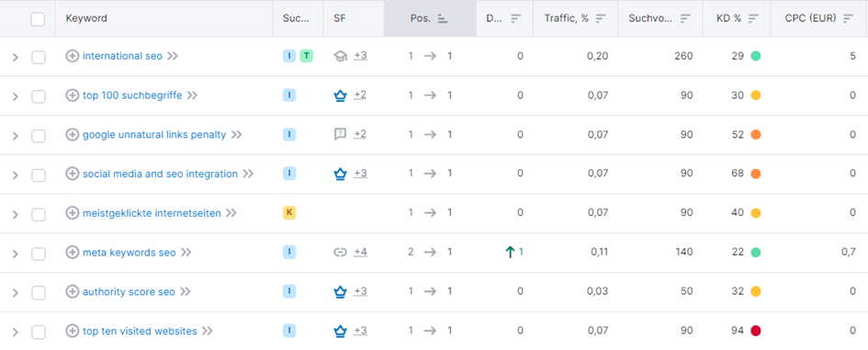868x350 pixels.
Task: Click the red KD dot for top ten visited websites
Action: point(756,332)
